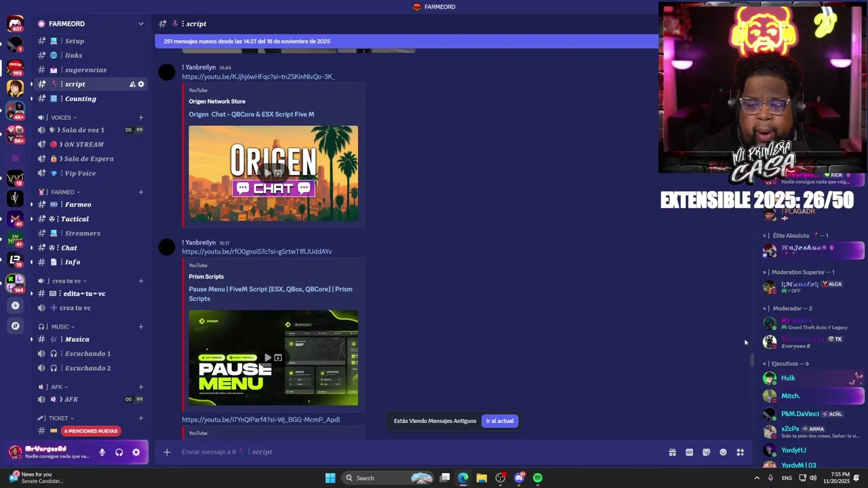
Task: Create channel in crea tu vc category
Action: click(x=141, y=281)
